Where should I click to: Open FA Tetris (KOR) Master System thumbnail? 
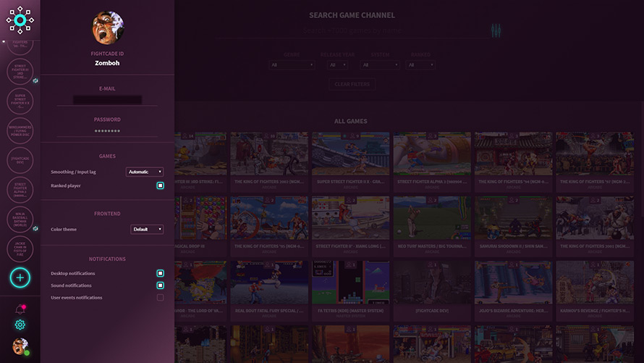(350, 283)
